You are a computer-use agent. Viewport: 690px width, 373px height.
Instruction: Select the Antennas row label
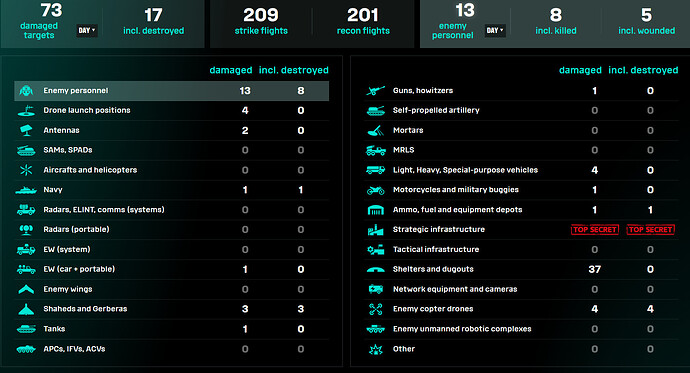click(x=61, y=130)
